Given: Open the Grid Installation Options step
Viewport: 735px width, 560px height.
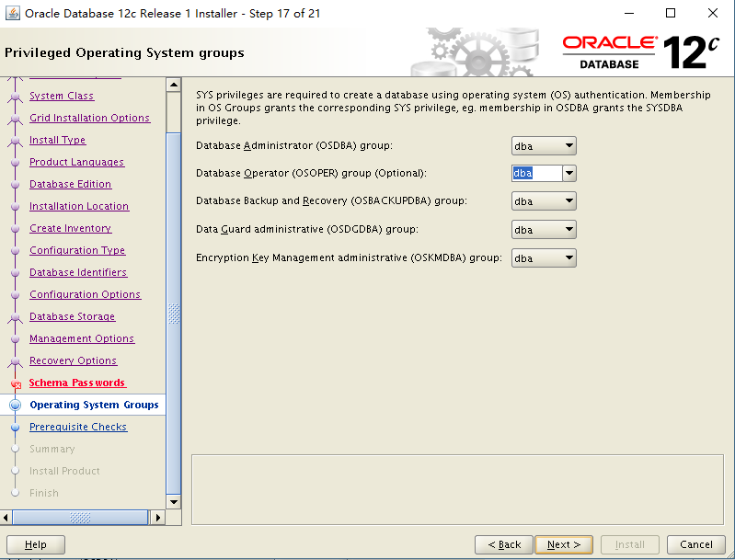Looking at the screenshot, I should click(89, 118).
